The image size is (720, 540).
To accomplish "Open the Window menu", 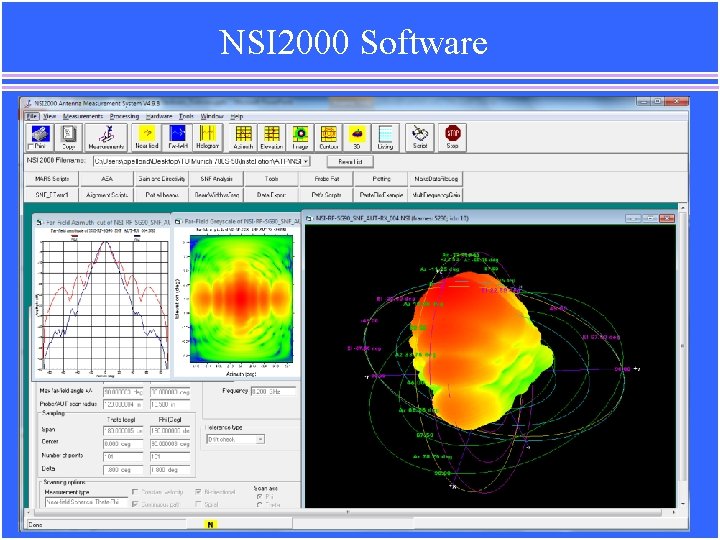I will point(212,116).
